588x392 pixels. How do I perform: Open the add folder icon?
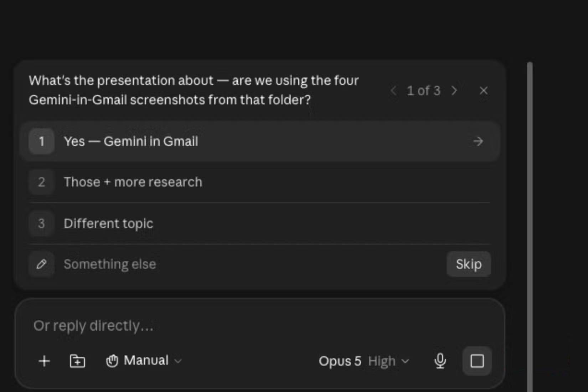click(77, 361)
